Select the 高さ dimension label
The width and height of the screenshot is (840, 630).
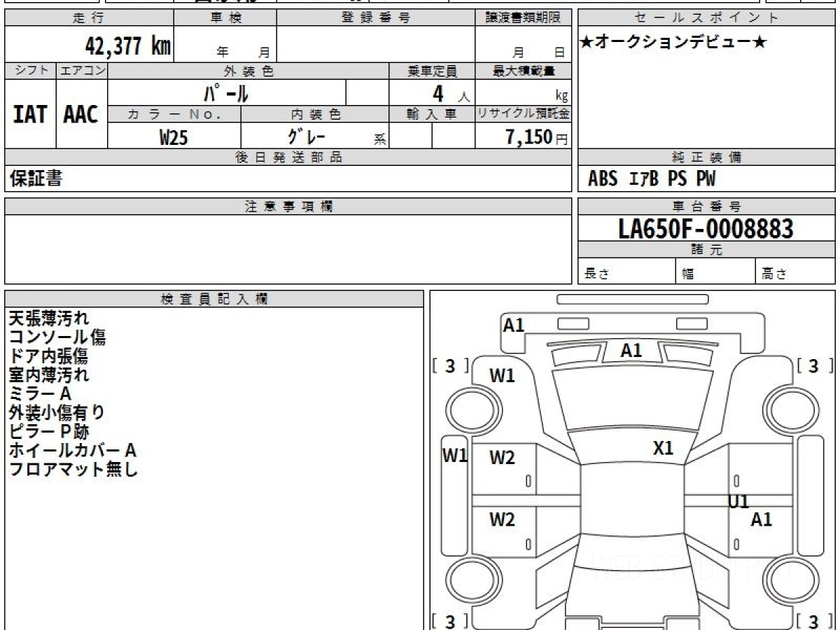775,274
